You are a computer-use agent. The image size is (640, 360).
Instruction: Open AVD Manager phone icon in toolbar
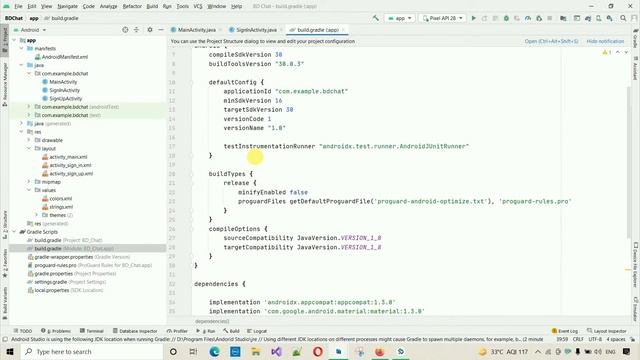(x=599, y=18)
